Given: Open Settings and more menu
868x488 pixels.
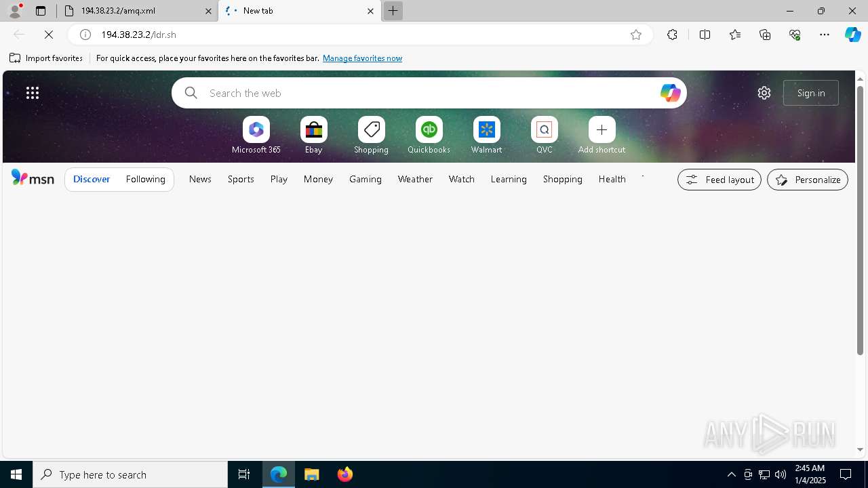Looking at the screenshot, I should (825, 35).
